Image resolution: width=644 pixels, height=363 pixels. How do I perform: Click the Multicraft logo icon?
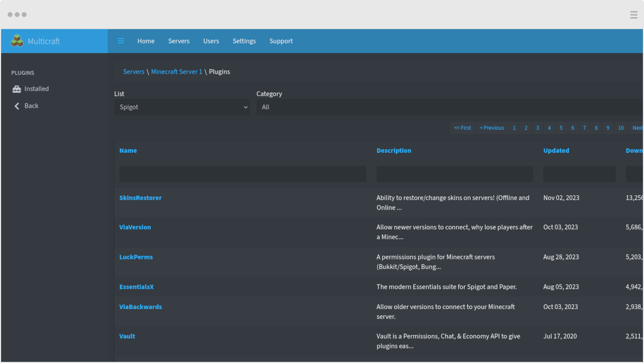pyautogui.click(x=17, y=41)
